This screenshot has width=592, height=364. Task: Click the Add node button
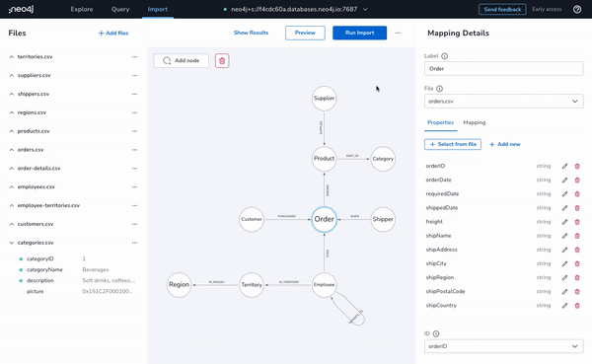(x=182, y=60)
